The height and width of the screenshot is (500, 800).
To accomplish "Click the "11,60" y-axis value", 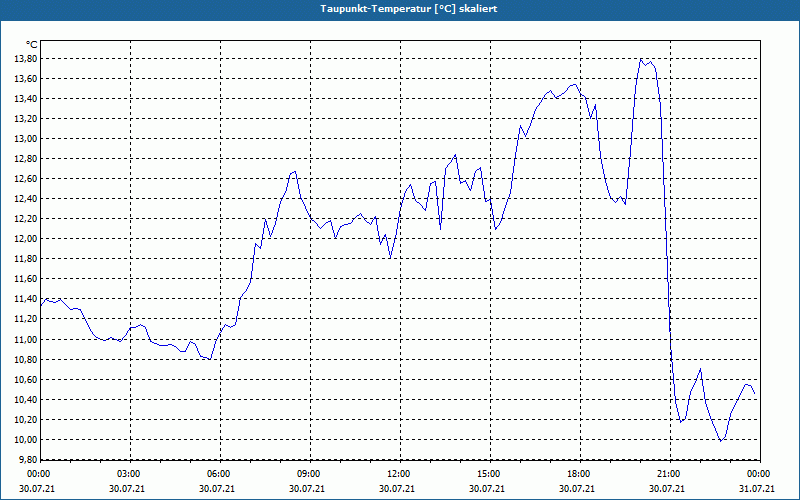I will (x=26, y=279).
